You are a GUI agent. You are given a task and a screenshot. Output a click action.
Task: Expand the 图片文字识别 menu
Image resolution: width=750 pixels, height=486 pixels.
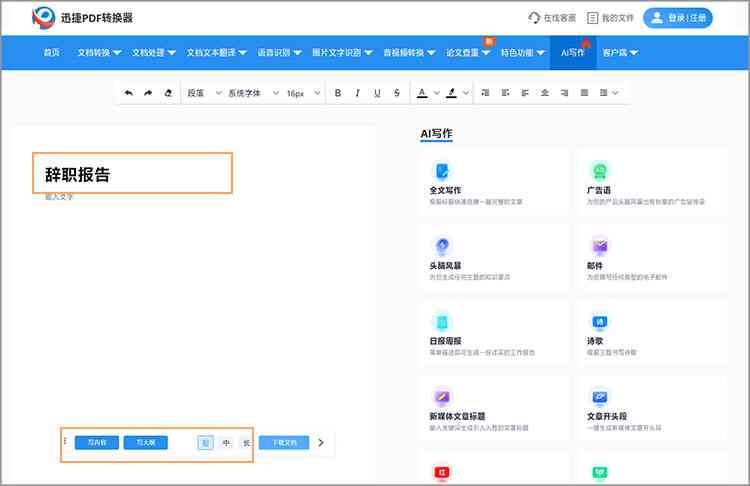pos(342,53)
